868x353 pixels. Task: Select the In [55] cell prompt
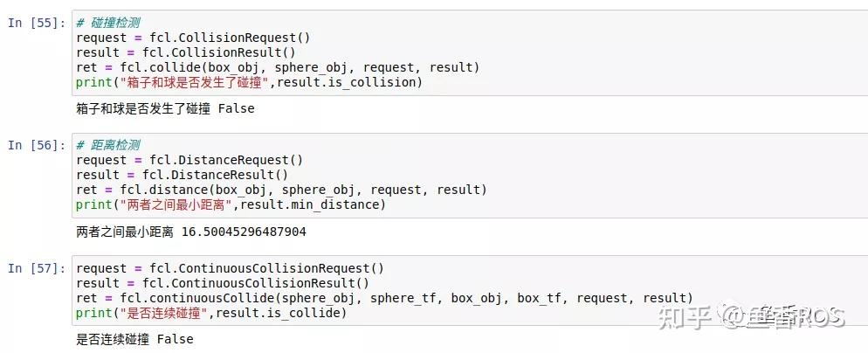pos(37,23)
